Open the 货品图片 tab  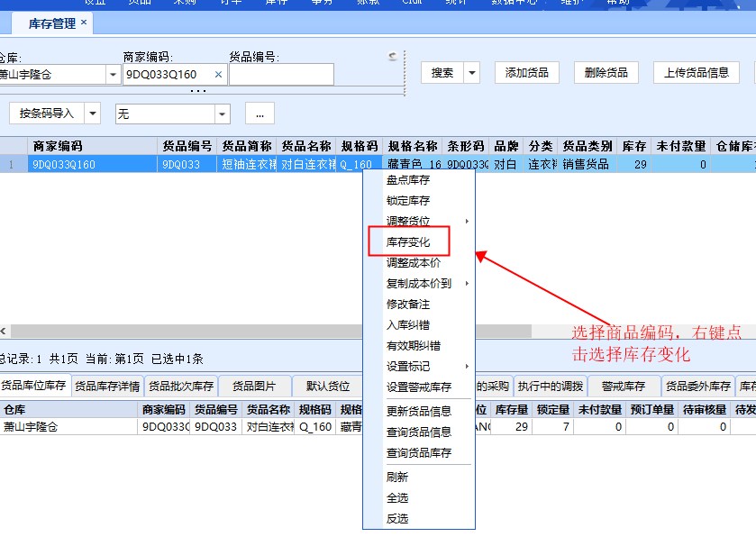254,387
